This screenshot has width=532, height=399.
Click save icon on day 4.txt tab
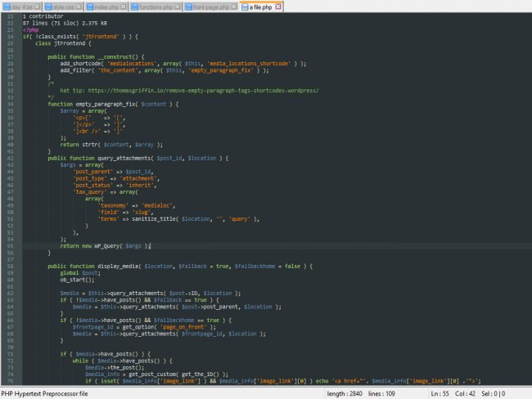7,7
